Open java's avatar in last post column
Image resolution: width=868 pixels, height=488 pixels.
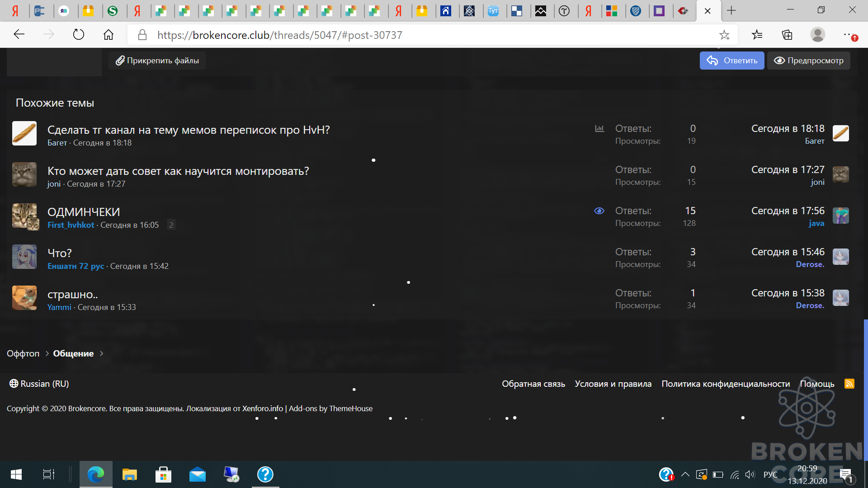point(841,216)
